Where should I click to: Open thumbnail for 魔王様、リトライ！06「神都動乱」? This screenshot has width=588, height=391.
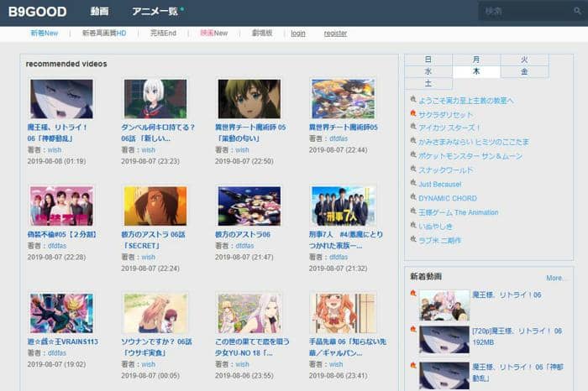61,99
